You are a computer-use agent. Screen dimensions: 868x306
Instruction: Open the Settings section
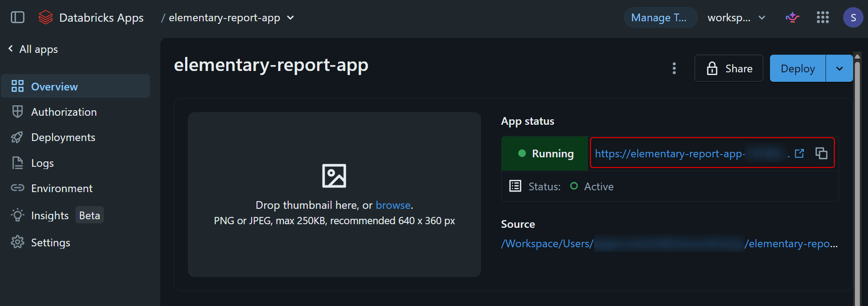75,242
